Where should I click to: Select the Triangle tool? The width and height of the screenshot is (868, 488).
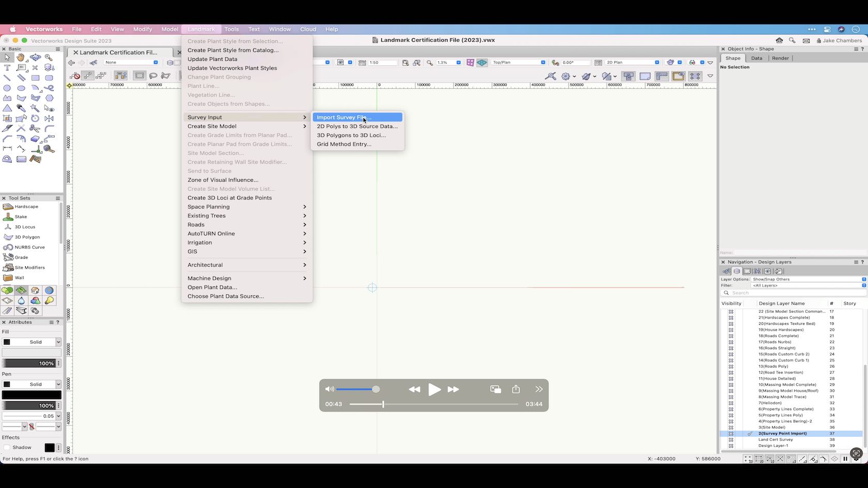click(x=7, y=108)
